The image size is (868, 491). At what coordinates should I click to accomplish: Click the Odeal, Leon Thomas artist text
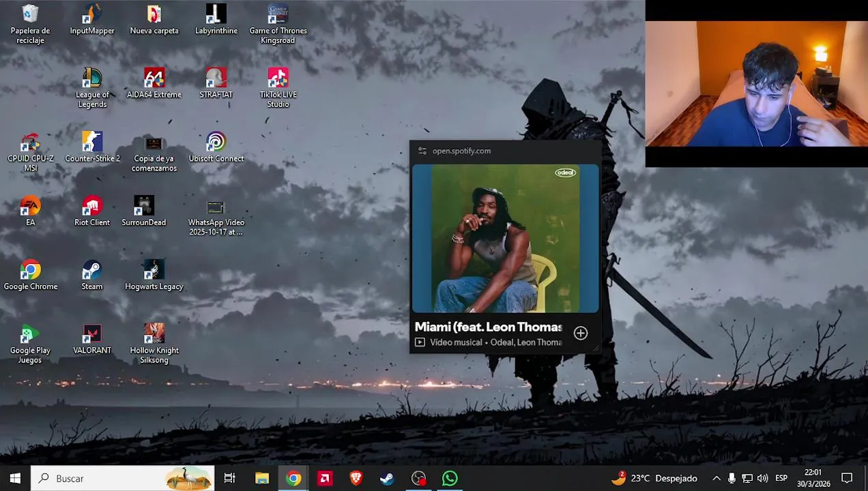[526, 342]
